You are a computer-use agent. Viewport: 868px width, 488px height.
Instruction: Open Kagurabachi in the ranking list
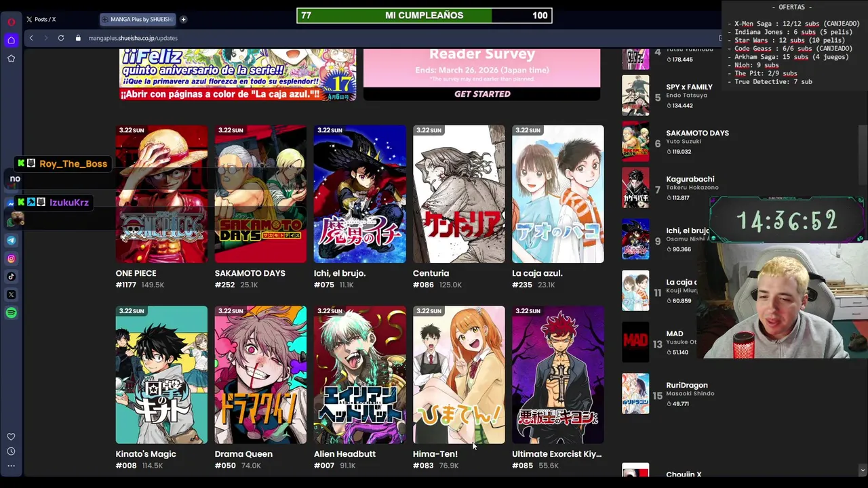click(690, 179)
